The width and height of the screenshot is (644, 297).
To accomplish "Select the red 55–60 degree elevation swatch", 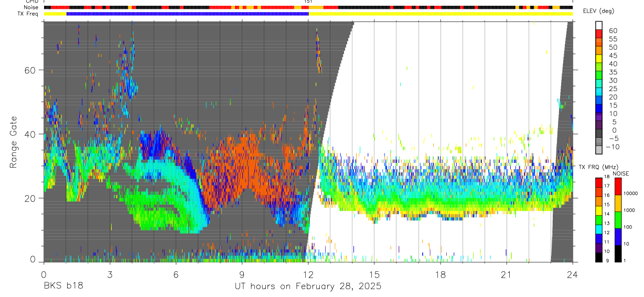I will (599, 34).
